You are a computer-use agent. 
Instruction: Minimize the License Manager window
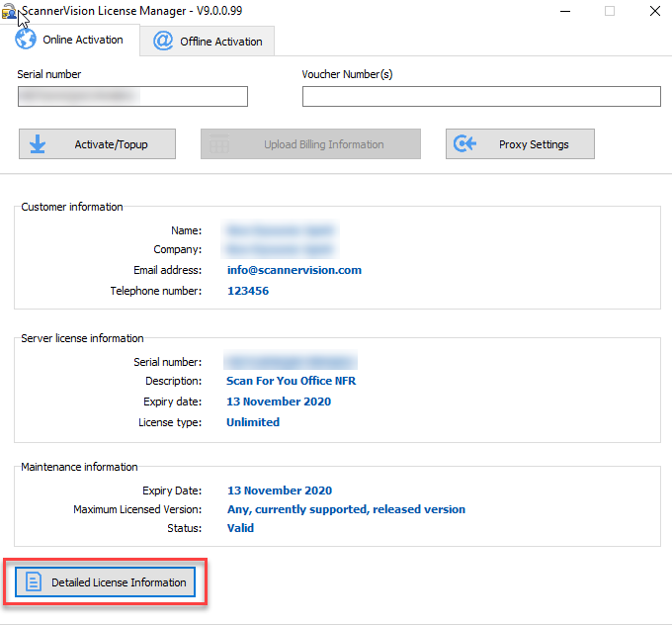pos(564,12)
